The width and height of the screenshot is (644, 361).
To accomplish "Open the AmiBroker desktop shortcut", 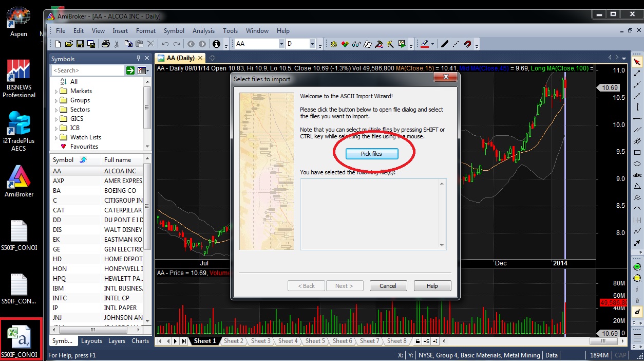I will tap(19, 181).
